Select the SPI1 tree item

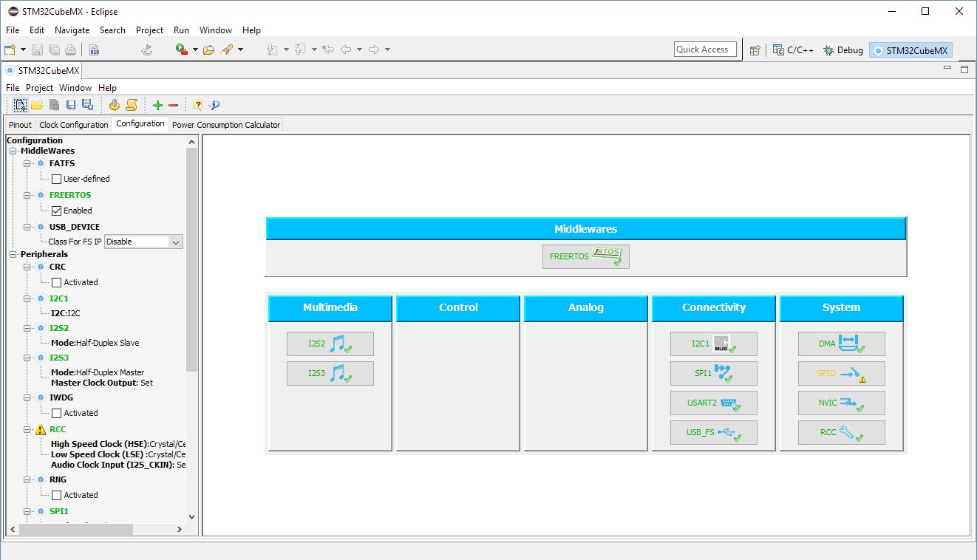(x=59, y=511)
